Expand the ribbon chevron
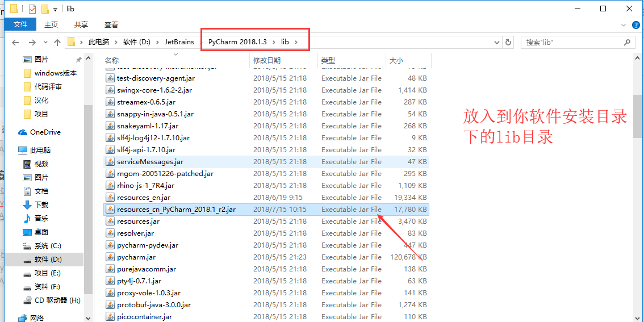 click(x=624, y=26)
